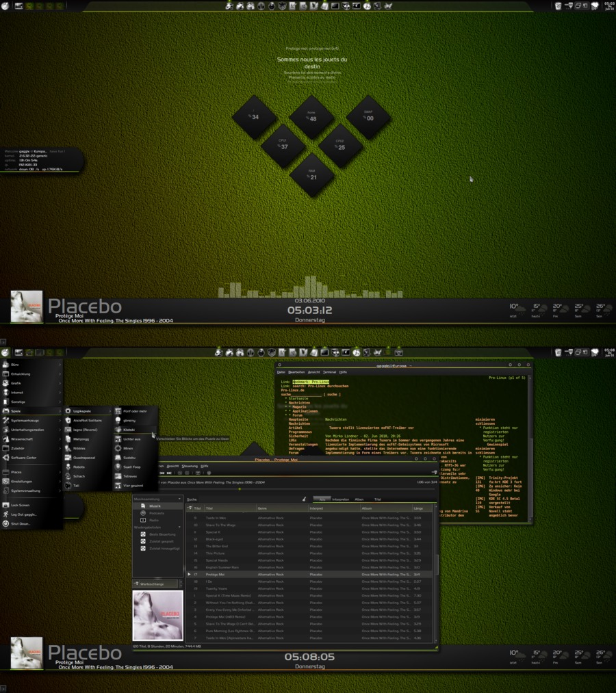616x693 pixels.
Task: Click the album cover in the Rhythmbox sidebar
Action: (x=158, y=615)
